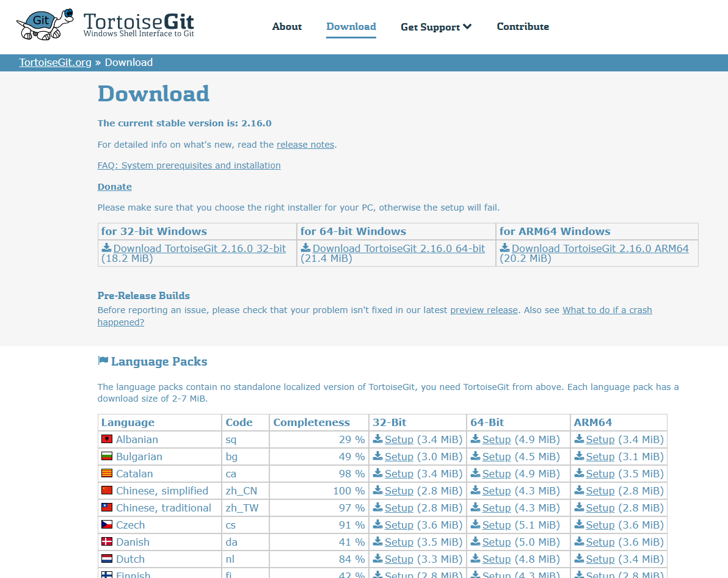Click the Albanian flag icon
This screenshot has width=728, height=578.
coord(107,438)
